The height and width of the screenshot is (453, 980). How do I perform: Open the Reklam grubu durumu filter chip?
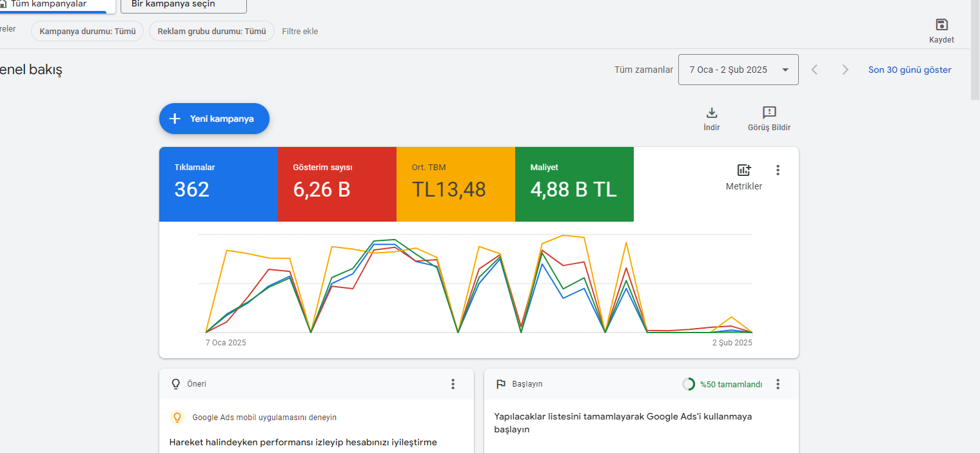(x=211, y=31)
